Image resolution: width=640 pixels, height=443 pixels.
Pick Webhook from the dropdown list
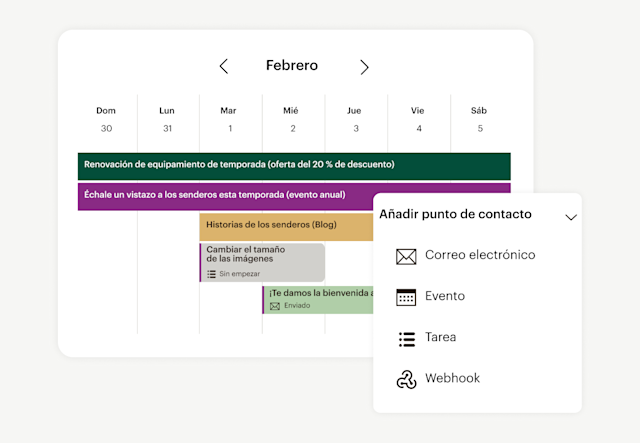click(452, 378)
